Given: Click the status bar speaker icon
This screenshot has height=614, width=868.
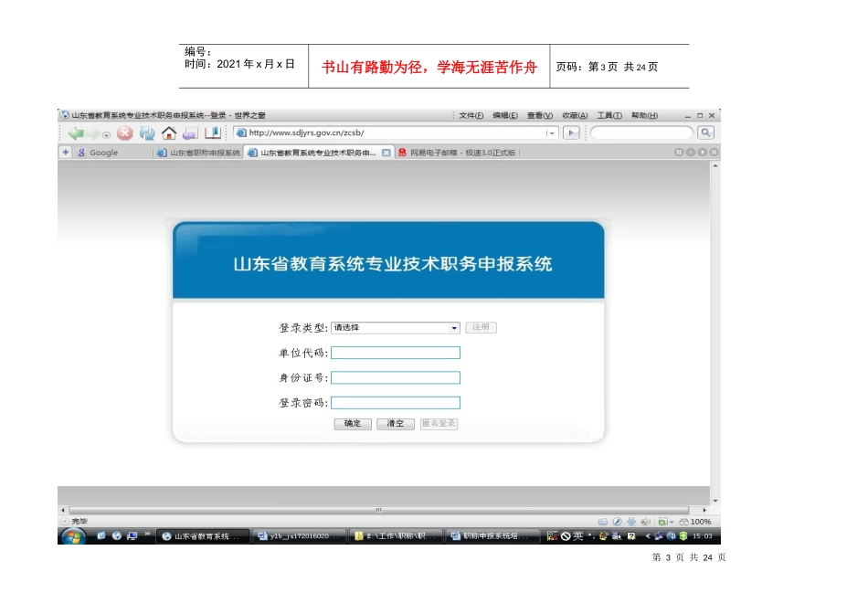Looking at the screenshot, I should pyautogui.click(x=645, y=522).
